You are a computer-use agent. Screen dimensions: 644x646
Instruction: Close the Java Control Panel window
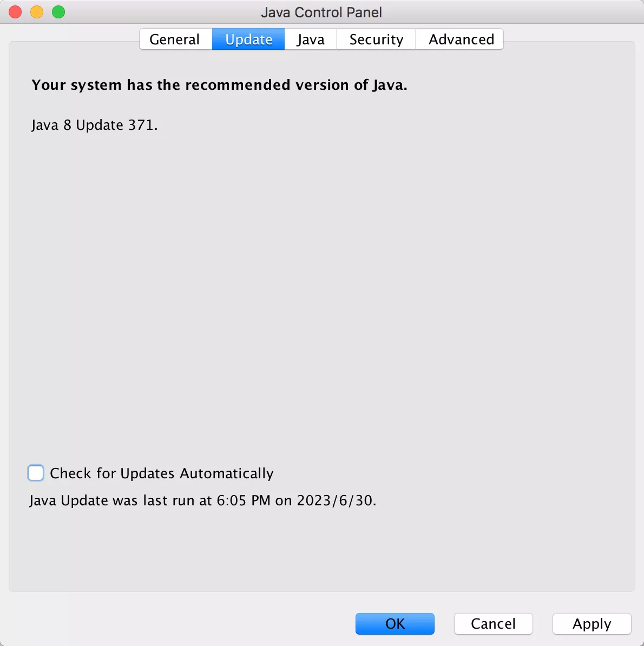[x=15, y=12]
